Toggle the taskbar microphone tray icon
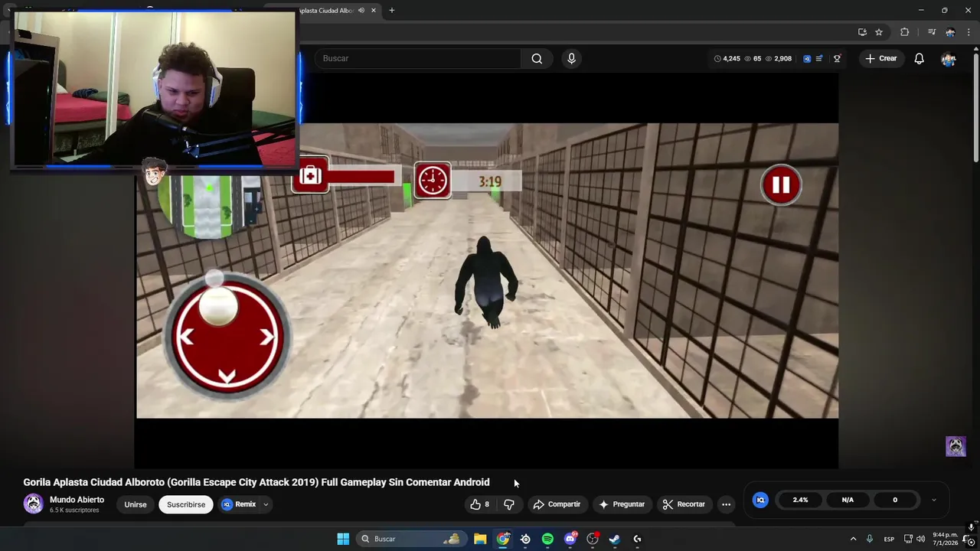Image resolution: width=980 pixels, height=551 pixels. [x=869, y=539]
